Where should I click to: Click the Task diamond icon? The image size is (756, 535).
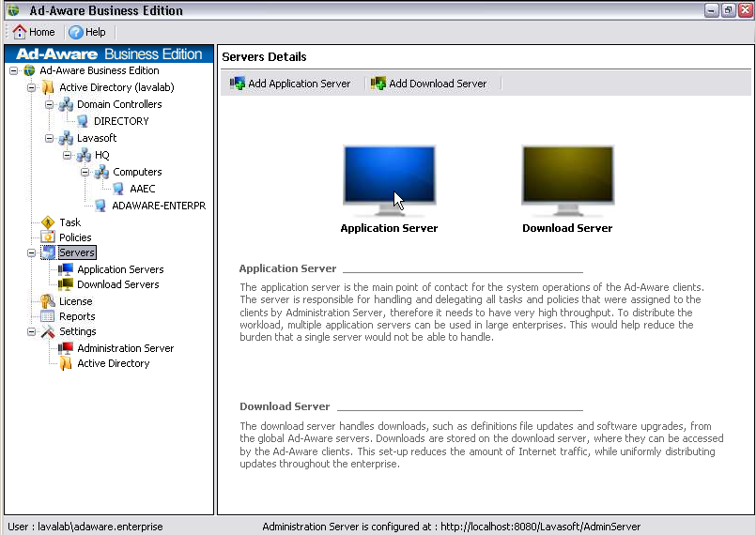coord(48,222)
